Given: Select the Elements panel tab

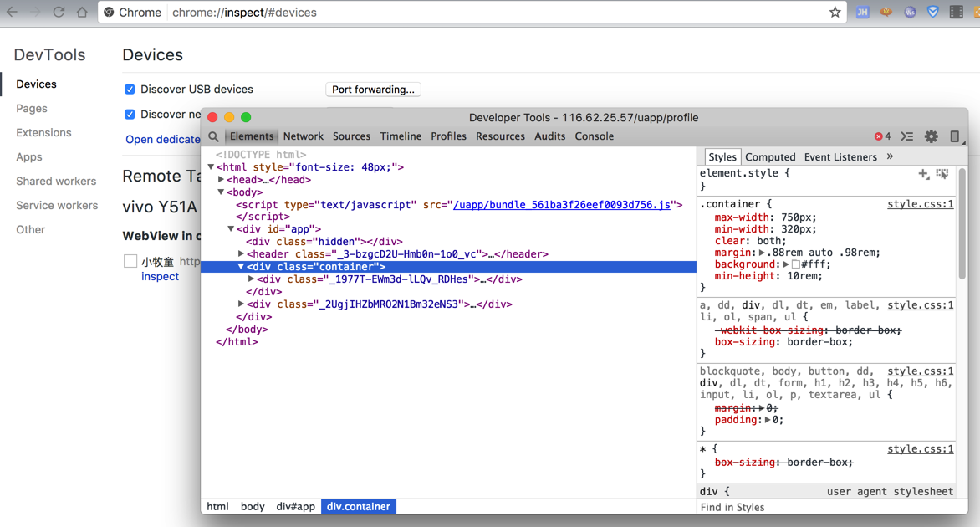Looking at the screenshot, I should 251,136.
